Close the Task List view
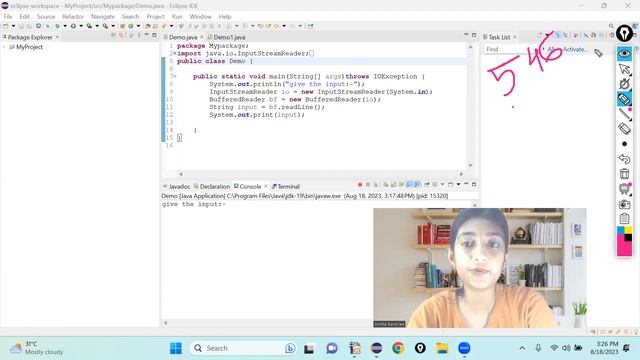640x360 pixels. point(515,37)
